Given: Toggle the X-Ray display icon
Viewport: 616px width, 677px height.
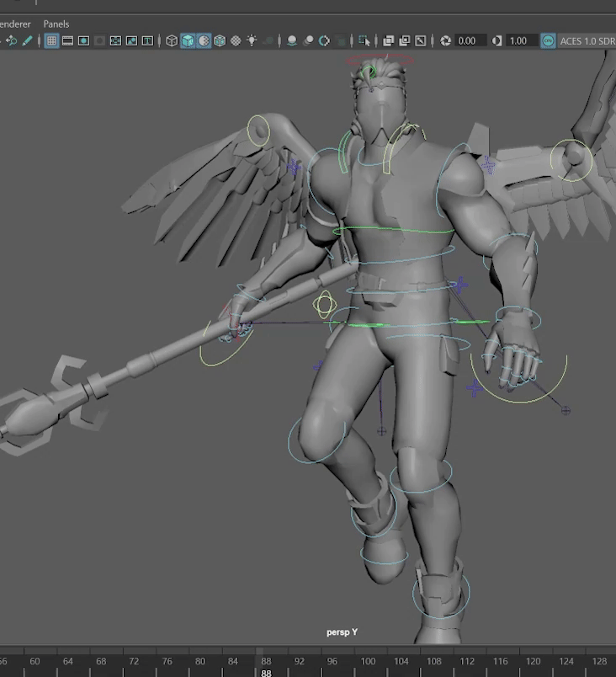Looking at the screenshot, I should click(388, 41).
